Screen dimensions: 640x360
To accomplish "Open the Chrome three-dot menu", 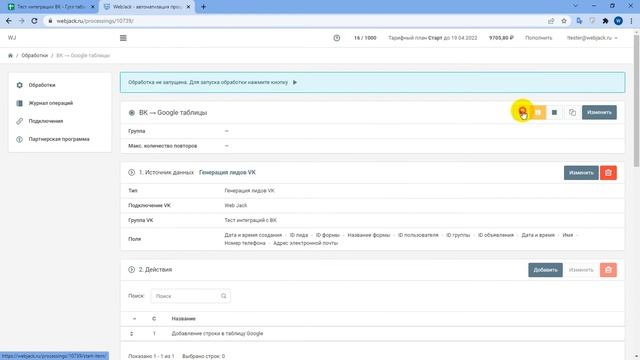I will [x=631, y=21].
